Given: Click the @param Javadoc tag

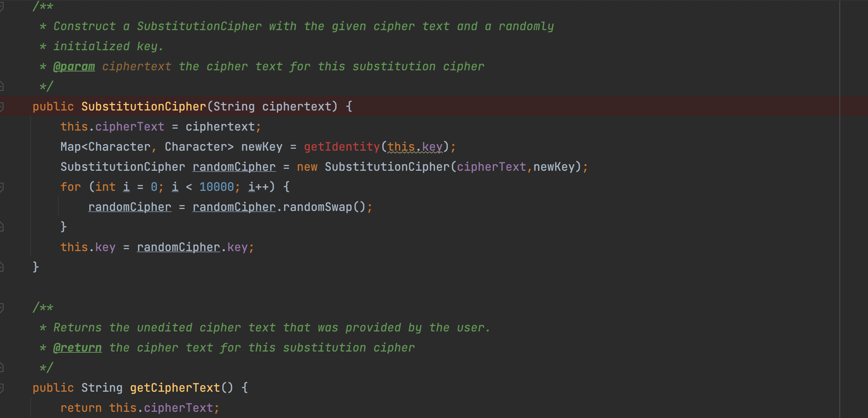Looking at the screenshot, I should (74, 66).
